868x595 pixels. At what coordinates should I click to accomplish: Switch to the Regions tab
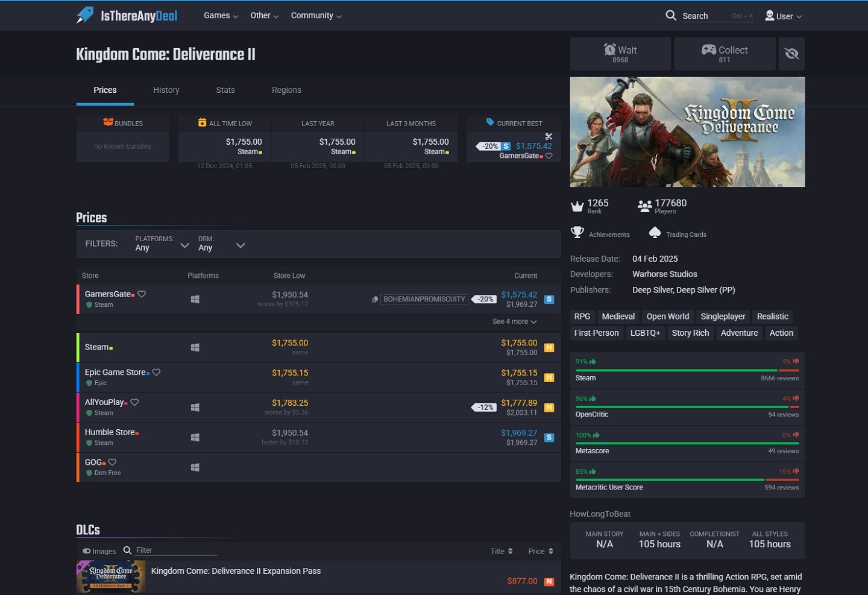click(286, 90)
